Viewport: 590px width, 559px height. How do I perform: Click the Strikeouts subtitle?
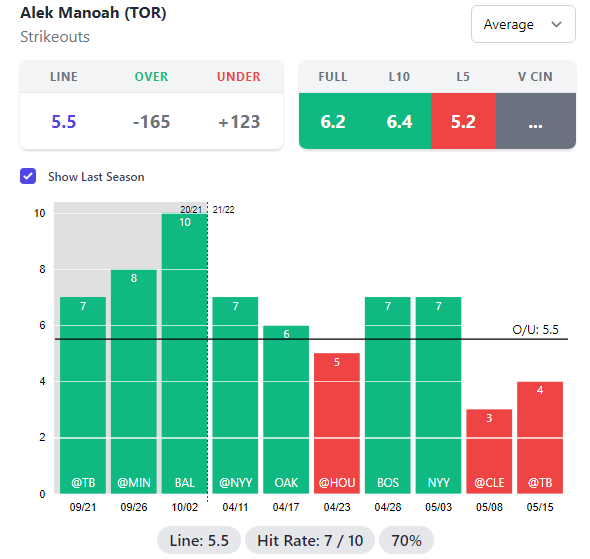[55, 36]
